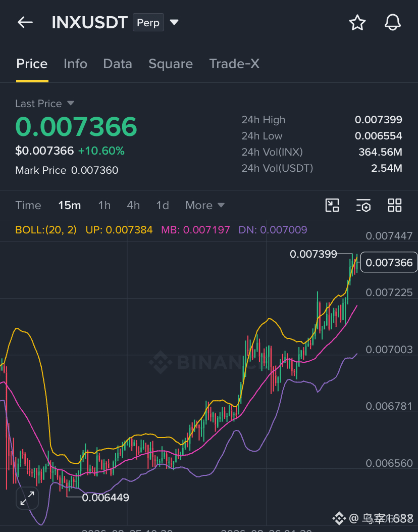The width and height of the screenshot is (418, 532).
Task: Select the Time chart interval
Action: 28,205
